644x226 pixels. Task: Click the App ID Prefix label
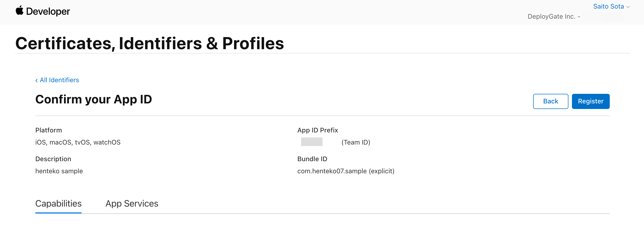pos(317,130)
